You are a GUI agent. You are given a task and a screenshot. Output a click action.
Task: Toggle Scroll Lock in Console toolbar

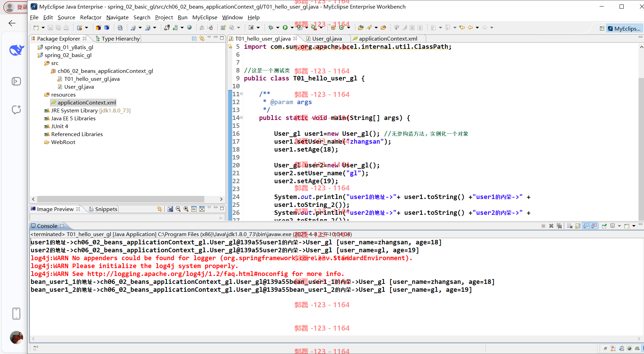tap(578, 226)
